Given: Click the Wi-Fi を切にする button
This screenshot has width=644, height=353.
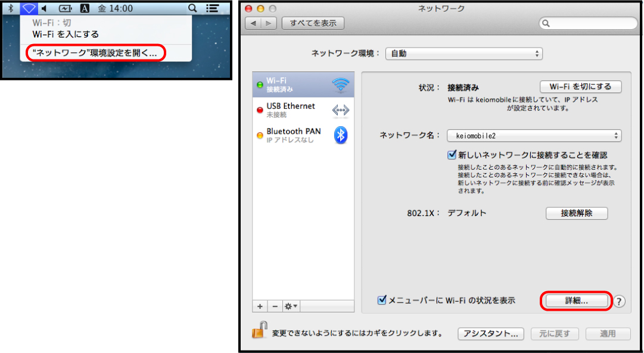Looking at the screenshot, I should click(580, 87).
